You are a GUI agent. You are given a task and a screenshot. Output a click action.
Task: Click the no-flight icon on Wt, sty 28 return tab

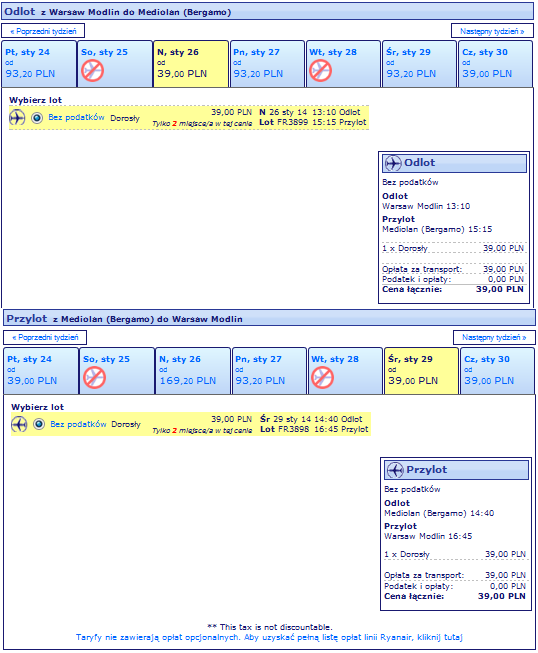pyautogui.click(x=322, y=378)
